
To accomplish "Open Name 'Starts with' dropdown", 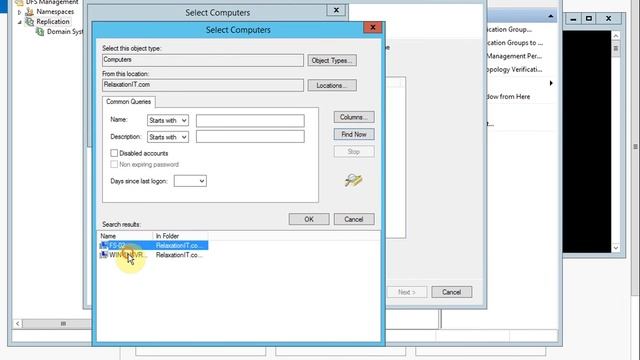I will [x=168, y=120].
